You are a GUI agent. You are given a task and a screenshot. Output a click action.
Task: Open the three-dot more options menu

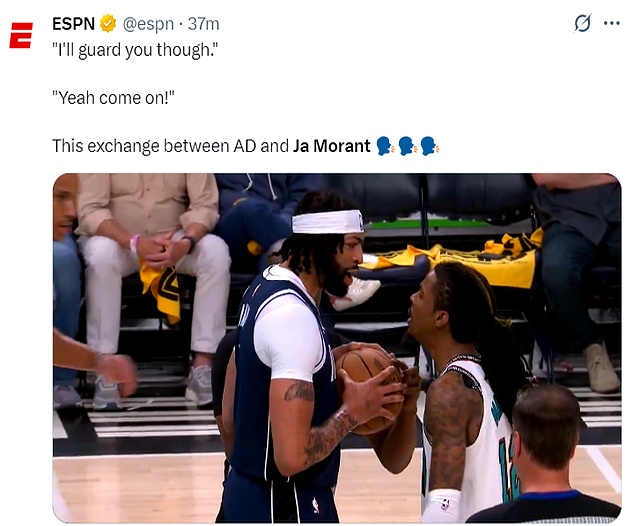(611, 23)
